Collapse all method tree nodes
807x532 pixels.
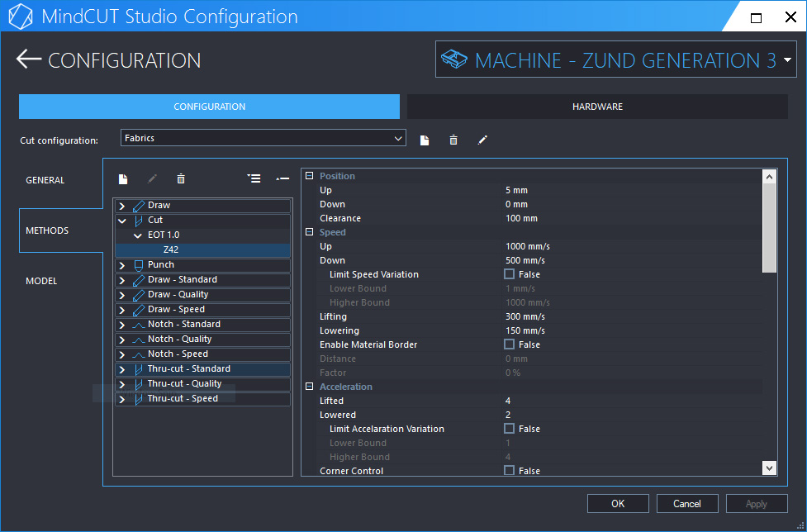pos(282,178)
